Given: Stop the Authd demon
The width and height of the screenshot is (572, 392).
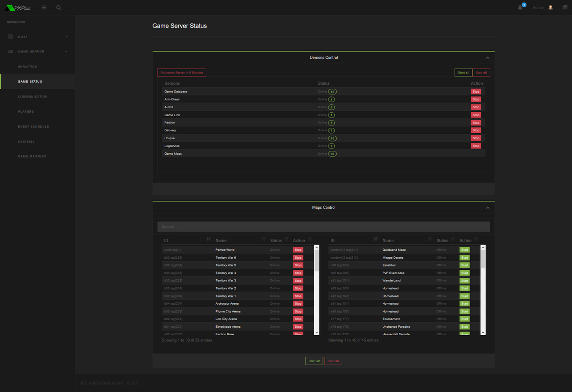Looking at the screenshot, I should [476, 107].
